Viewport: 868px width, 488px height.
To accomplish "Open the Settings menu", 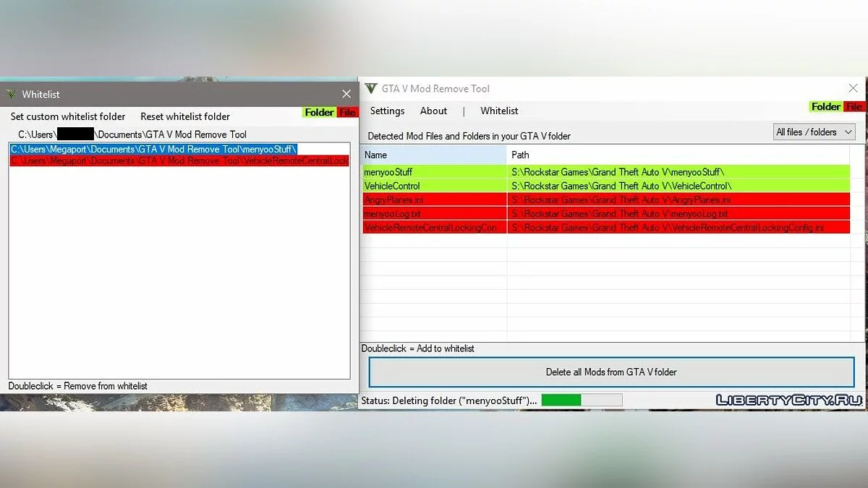I will (387, 111).
